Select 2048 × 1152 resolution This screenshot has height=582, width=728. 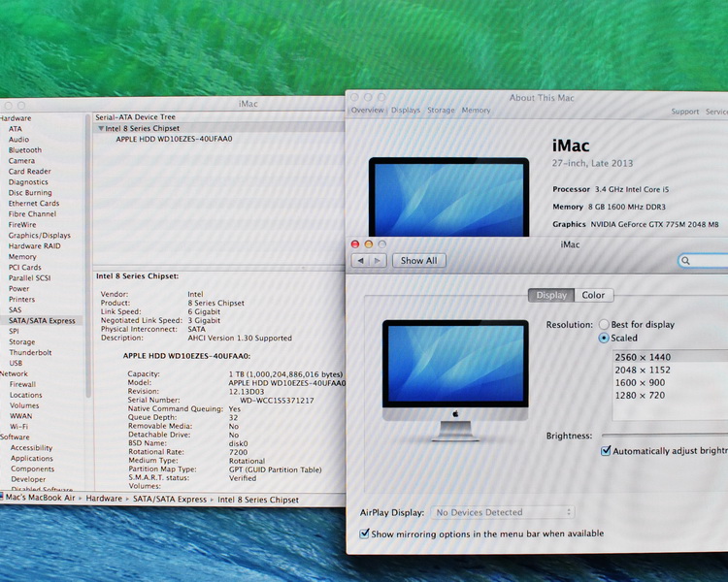tap(643, 370)
